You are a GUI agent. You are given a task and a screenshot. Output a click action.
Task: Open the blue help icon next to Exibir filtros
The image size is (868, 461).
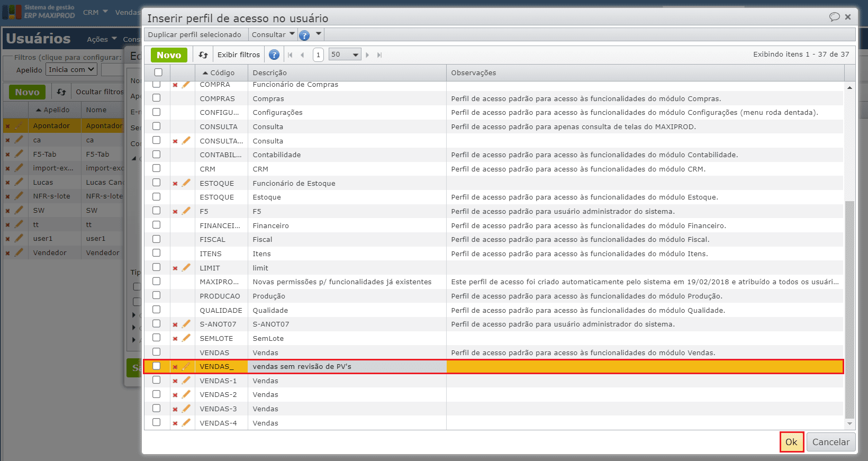click(274, 55)
